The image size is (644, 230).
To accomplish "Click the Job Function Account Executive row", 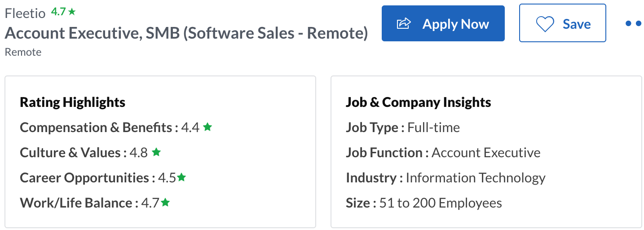I will [x=443, y=153].
